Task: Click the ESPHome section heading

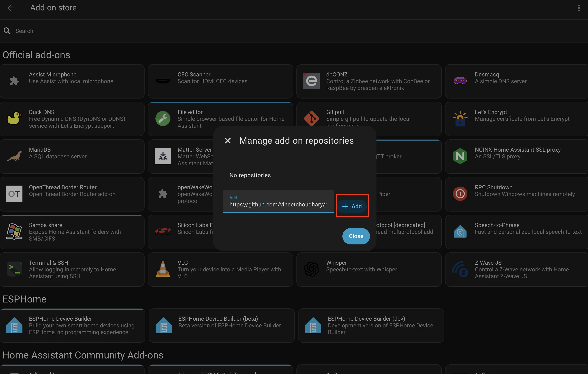Action: tap(24, 299)
